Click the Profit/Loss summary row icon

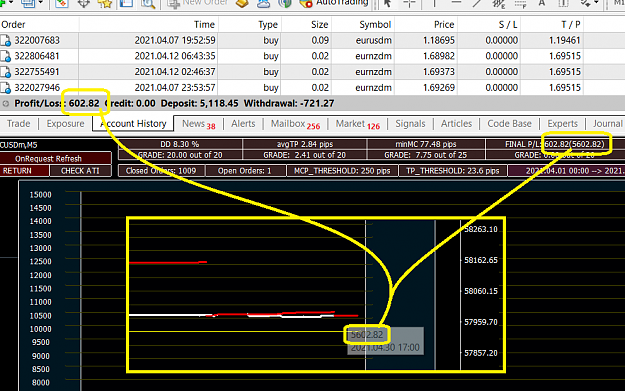click(6, 104)
